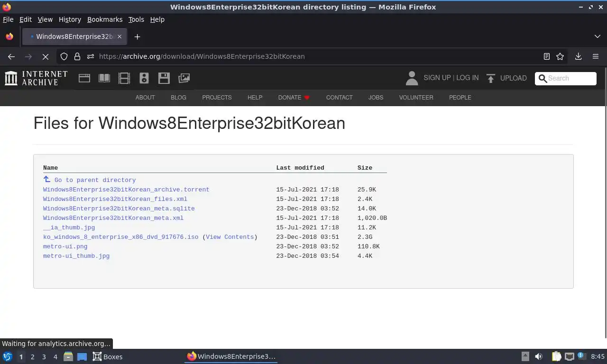Open the Help menu
The image size is (607, 364).
point(157,19)
